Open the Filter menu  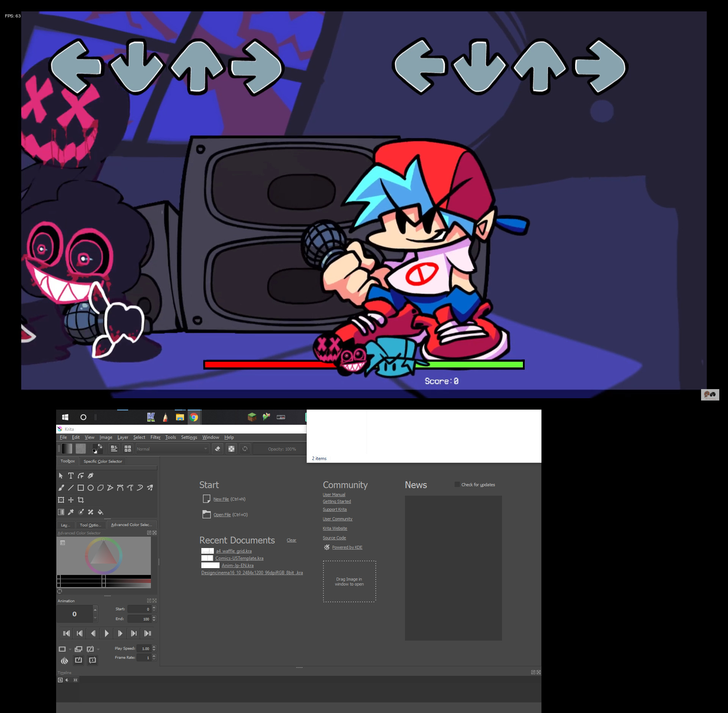[155, 437]
